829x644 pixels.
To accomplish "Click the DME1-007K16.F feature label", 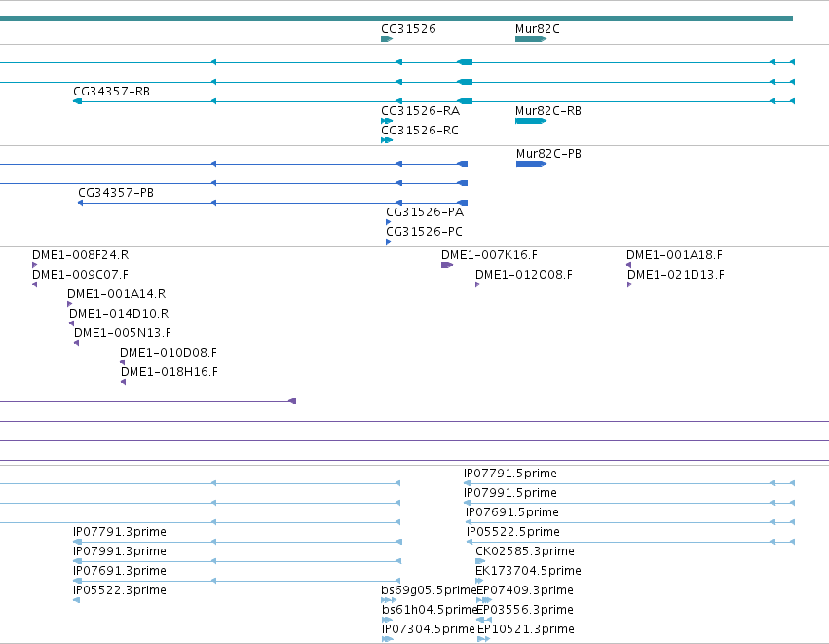I will (490, 255).
